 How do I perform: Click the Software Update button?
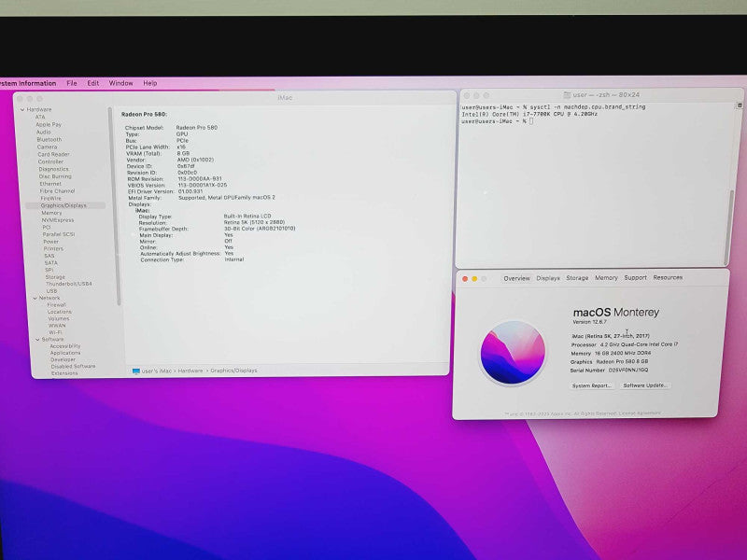point(645,385)
